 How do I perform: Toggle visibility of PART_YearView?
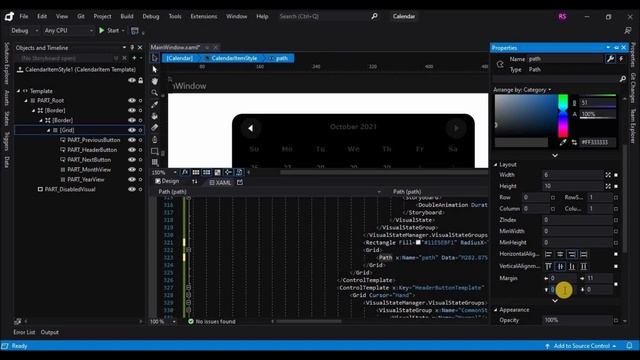coord(131,179)
